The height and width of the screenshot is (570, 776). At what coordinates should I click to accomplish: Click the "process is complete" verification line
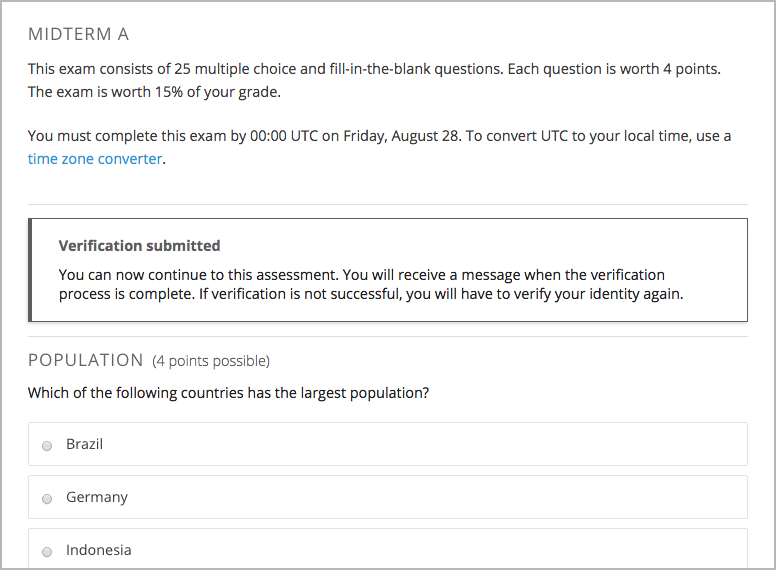click(370, 295)
